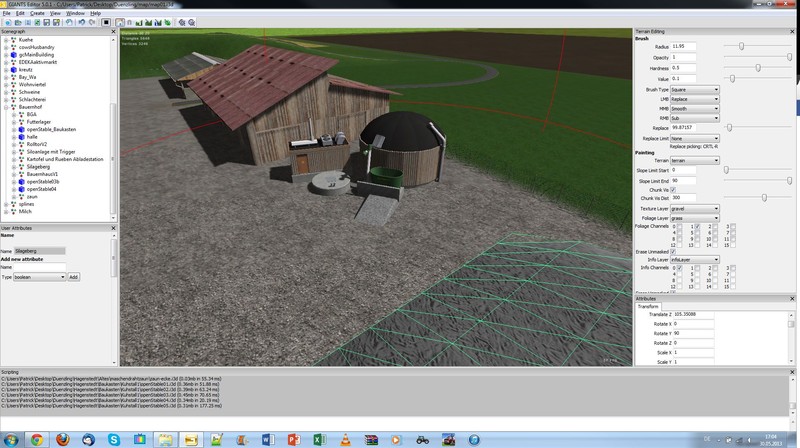This screenshot has width=800, height=448.
Task: Toggle the first Erase Unmasked checkbox above Info Layer
Action: pos(673,252)
